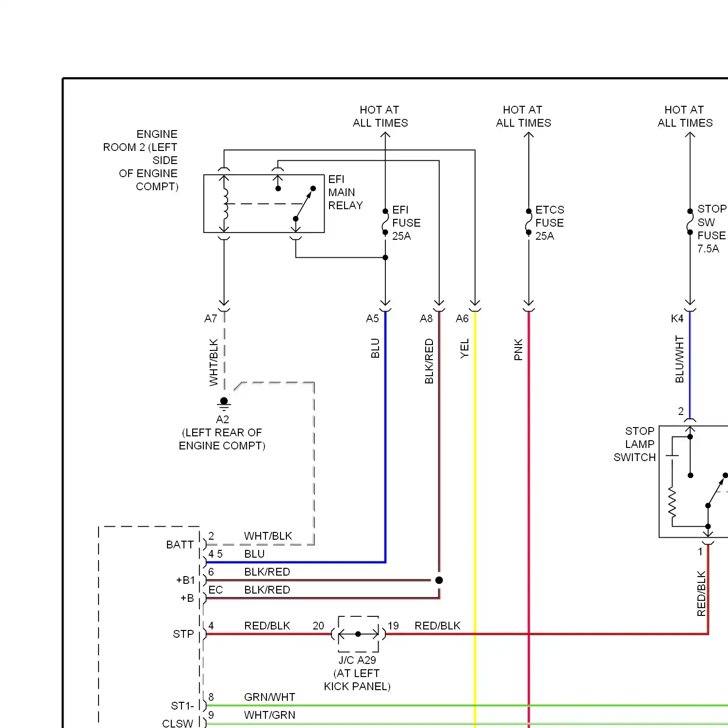Click the A2 ground point label
The image size is (728, 728).
222,419
